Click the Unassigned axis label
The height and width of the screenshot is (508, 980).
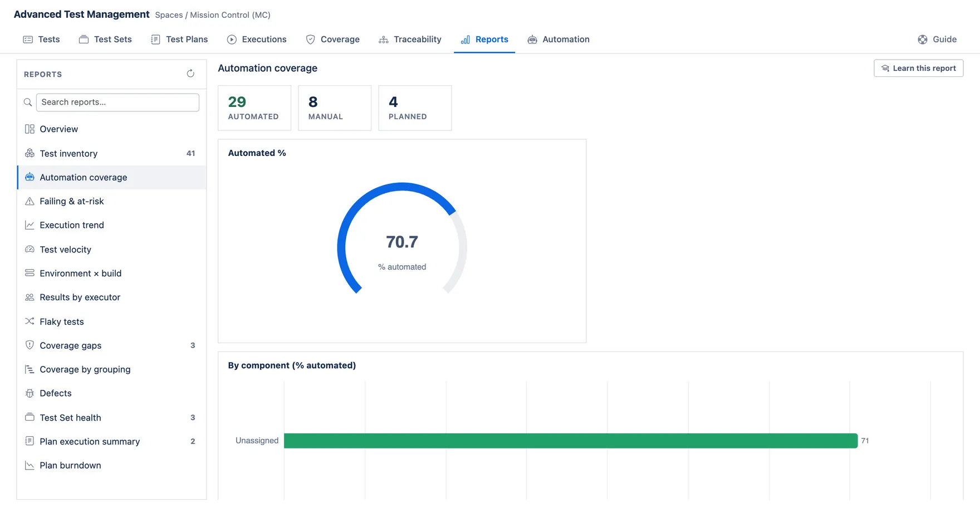click(257, 441)
